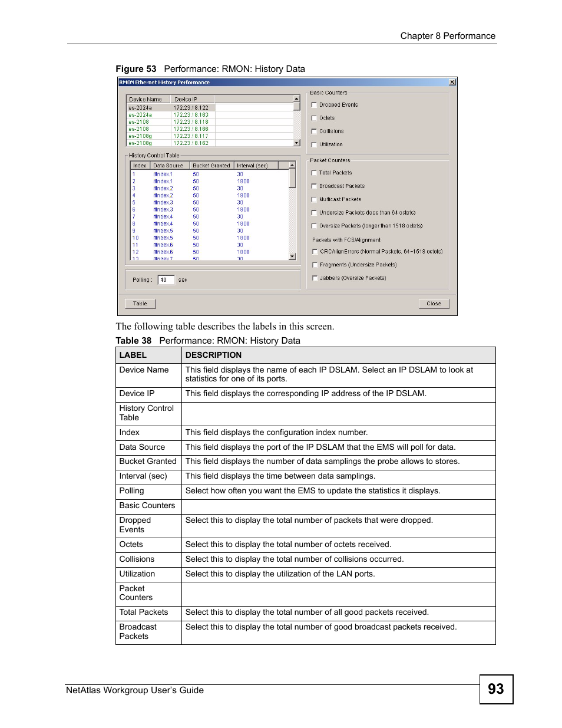Select device row with IP 172.23.18.163
The width and height of the screenshot is (562, 728).
(x=210, y=115)
